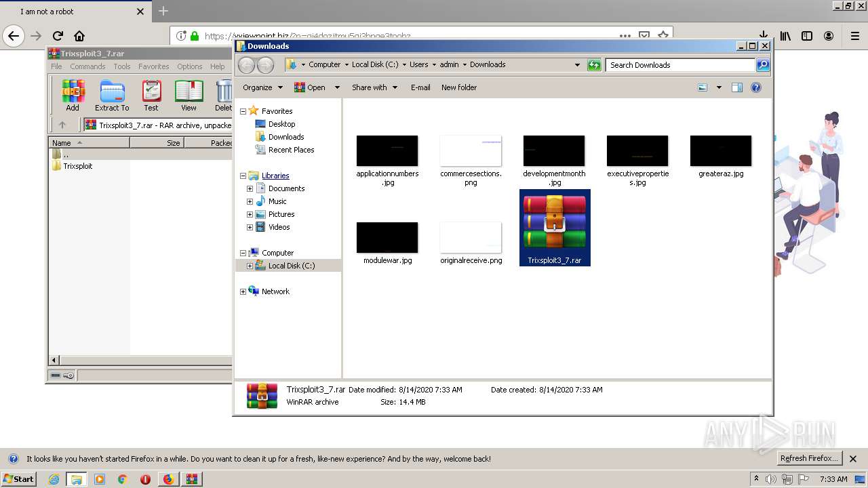Click Explorer back navigation button
Image resolution: width=868 pixels, height=488 pixels.
pyautogui.click(x=246, y=65)
